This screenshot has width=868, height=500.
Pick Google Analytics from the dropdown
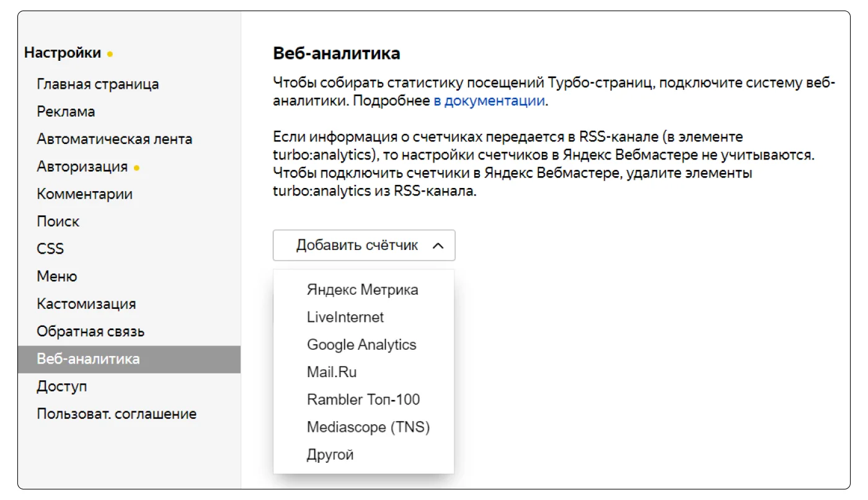pos(361,344)
